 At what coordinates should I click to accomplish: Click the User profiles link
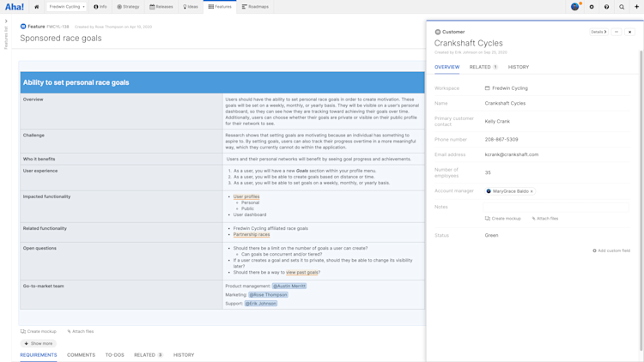(x=246, y=196)
